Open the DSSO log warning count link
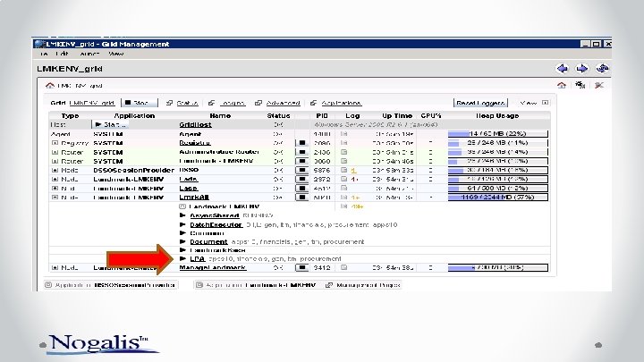The image size is (644, 362). point(353,171)
